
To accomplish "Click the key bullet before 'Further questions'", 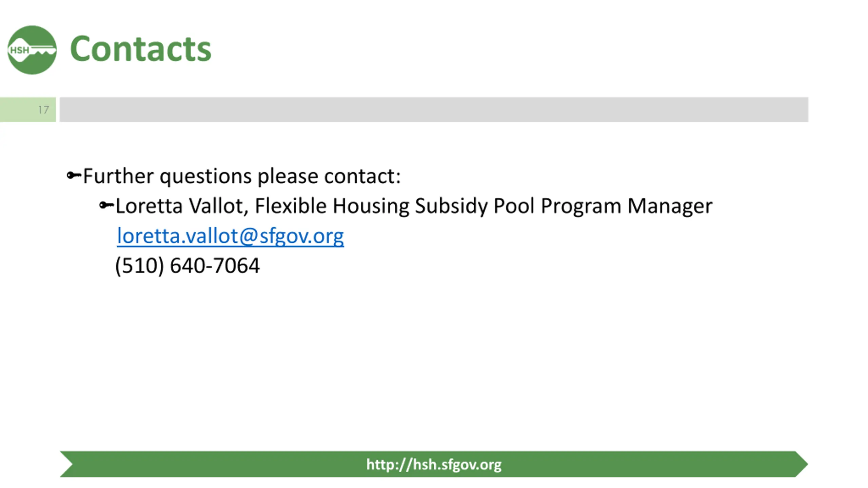I will pyautogui.click(x=74, y=176).
